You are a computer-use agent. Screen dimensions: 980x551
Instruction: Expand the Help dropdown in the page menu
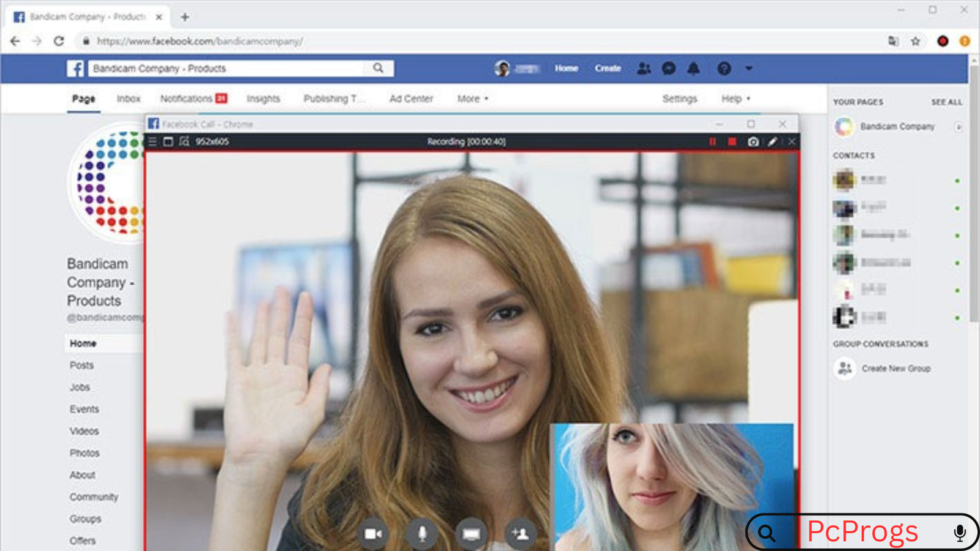coord(736,99)
